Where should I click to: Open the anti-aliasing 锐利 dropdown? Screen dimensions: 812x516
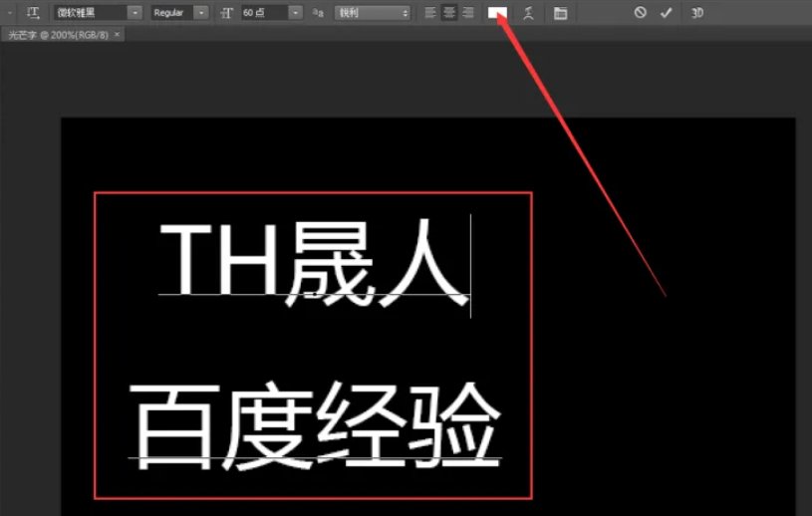(x=373, y=13)
